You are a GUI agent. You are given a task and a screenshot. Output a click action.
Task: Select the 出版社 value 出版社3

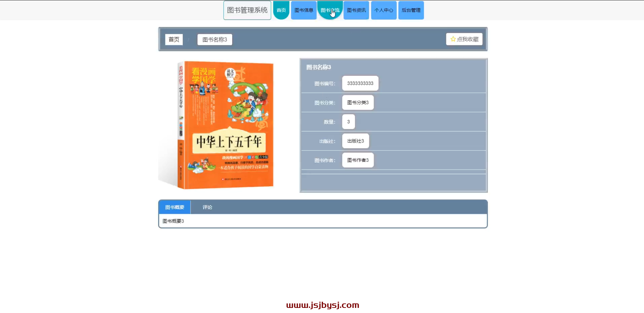click(x=356, y=141)
